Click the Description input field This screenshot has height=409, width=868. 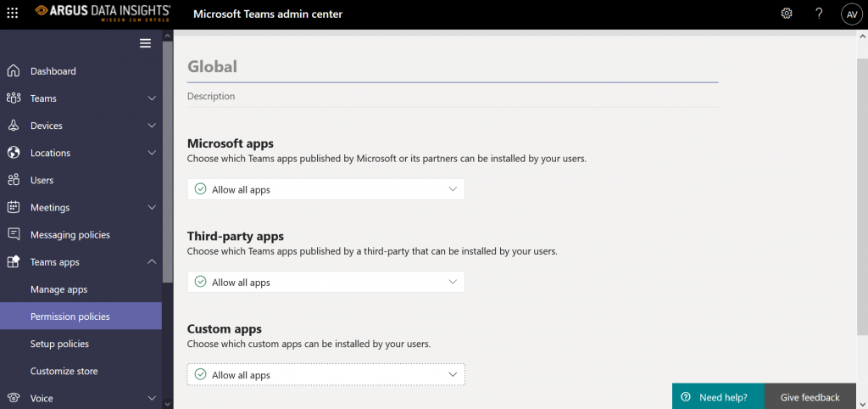[453, 97]
